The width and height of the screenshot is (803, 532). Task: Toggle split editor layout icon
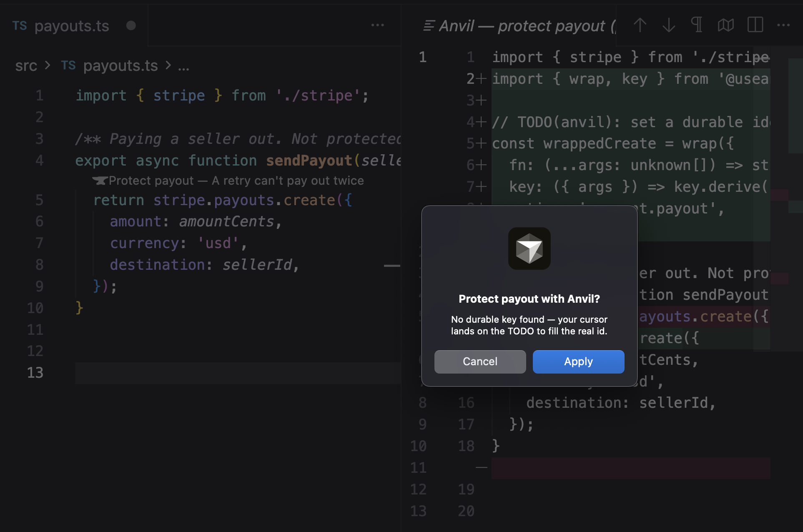[755, 25]
